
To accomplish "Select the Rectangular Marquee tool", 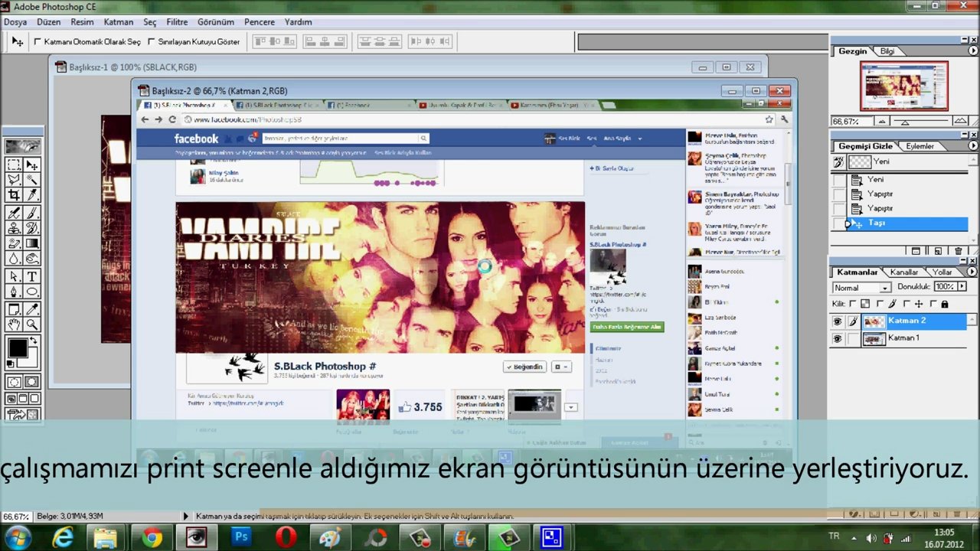I will click(14, 165).
